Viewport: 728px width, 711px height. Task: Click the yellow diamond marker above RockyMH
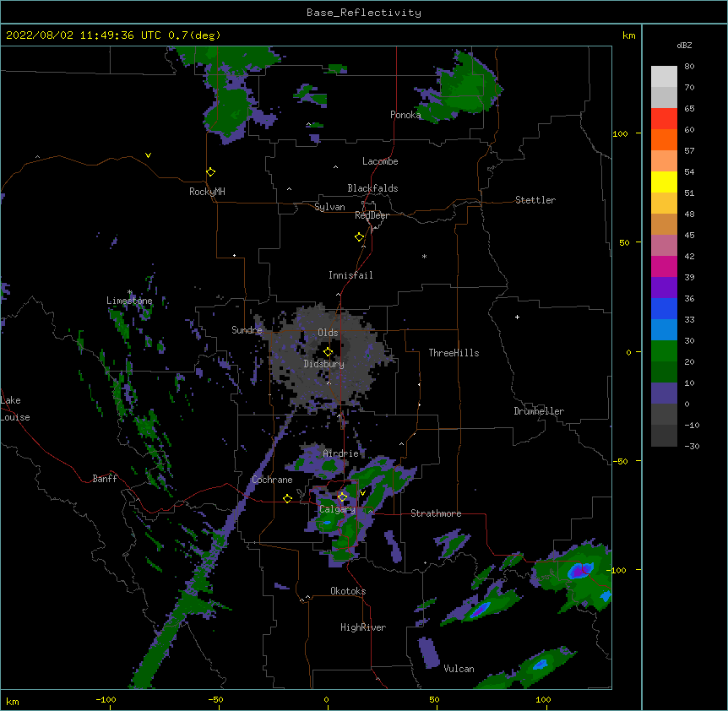click(210, 172)
